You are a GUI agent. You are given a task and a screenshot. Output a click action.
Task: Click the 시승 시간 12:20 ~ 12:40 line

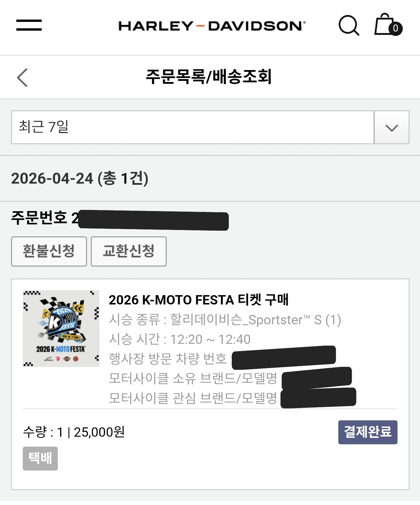click(x=179, y=339)
